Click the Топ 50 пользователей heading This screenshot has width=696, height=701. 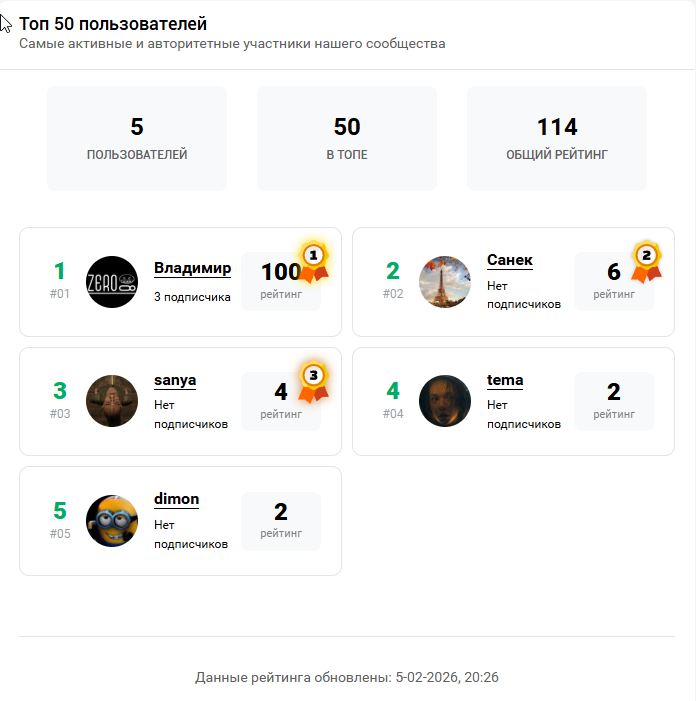click(113, 24)
